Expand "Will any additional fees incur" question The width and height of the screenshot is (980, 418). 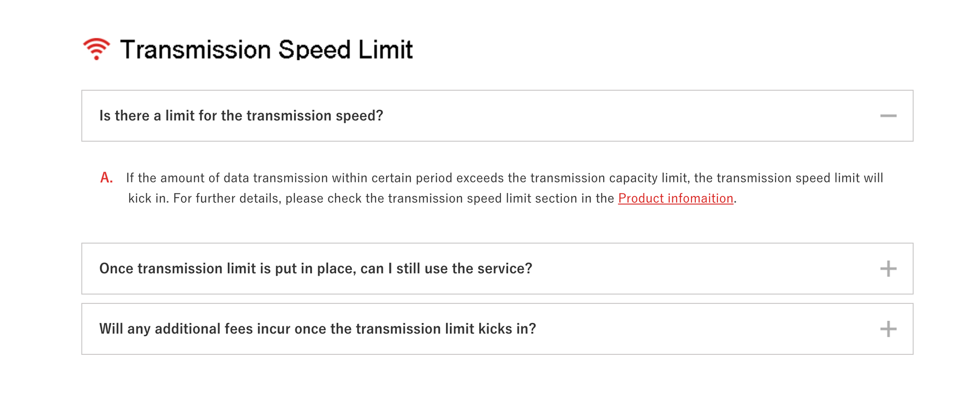pos(497,329)
